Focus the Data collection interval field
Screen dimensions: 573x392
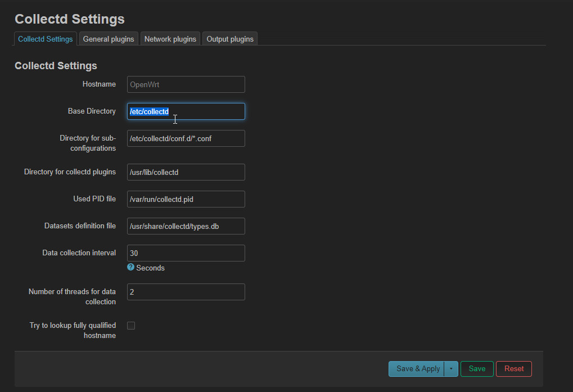(x=186, y=253)
